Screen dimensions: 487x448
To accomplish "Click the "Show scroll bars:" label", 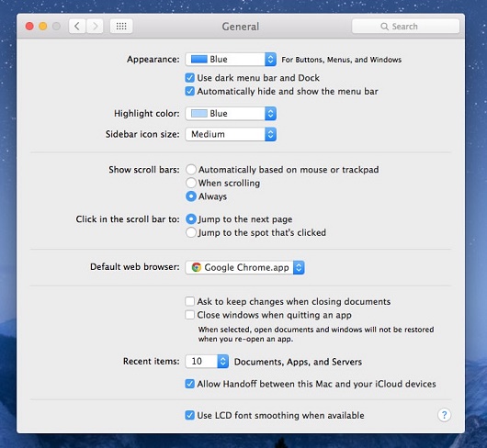I will [144, 170].
